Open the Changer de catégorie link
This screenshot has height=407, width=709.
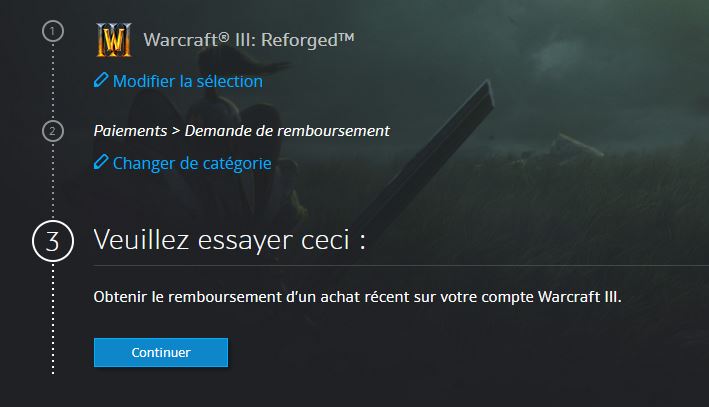pos(192,163)
